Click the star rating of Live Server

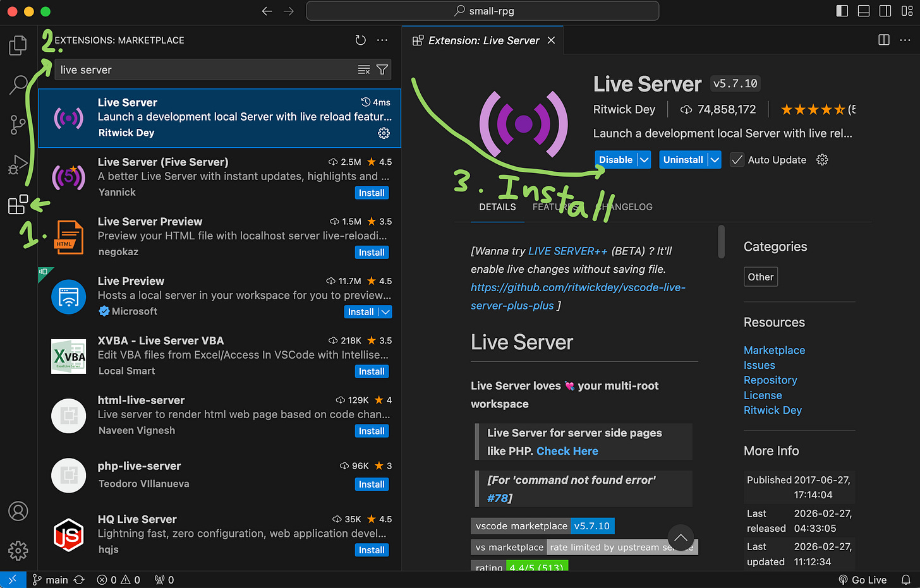813,110
